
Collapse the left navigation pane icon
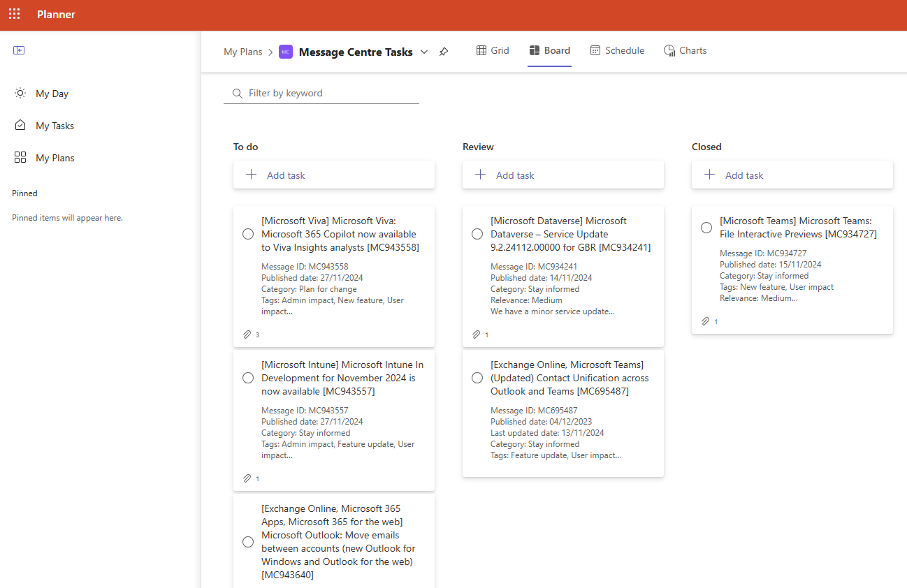(19, 50)
